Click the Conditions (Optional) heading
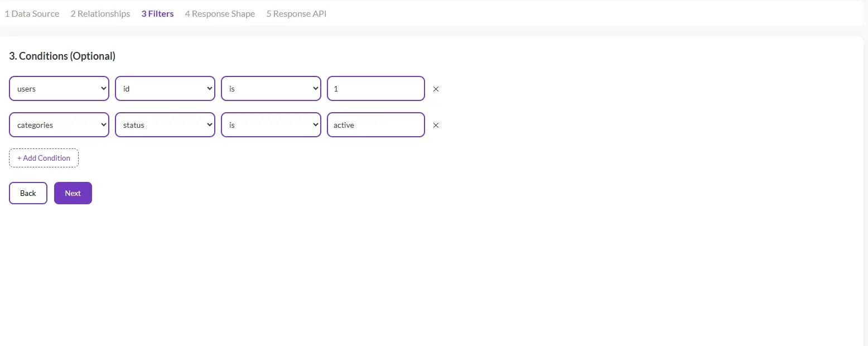Image resolution: width=868 pixels, height=346 pixels. (62, 56)
